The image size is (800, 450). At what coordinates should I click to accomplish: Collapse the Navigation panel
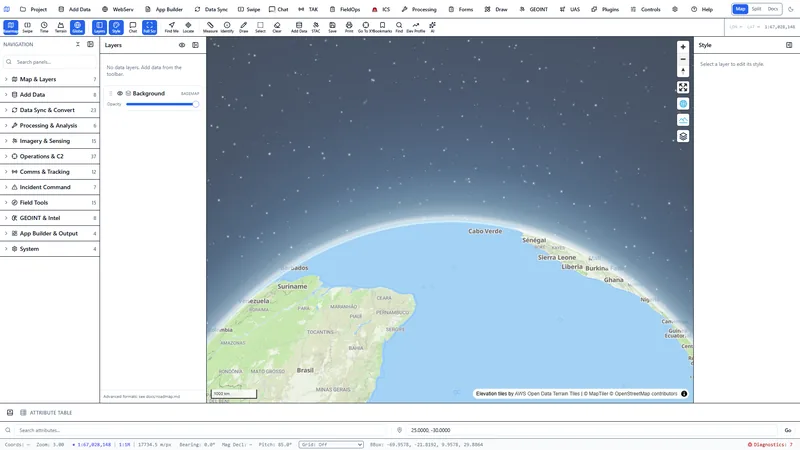(x=90, y=44)
